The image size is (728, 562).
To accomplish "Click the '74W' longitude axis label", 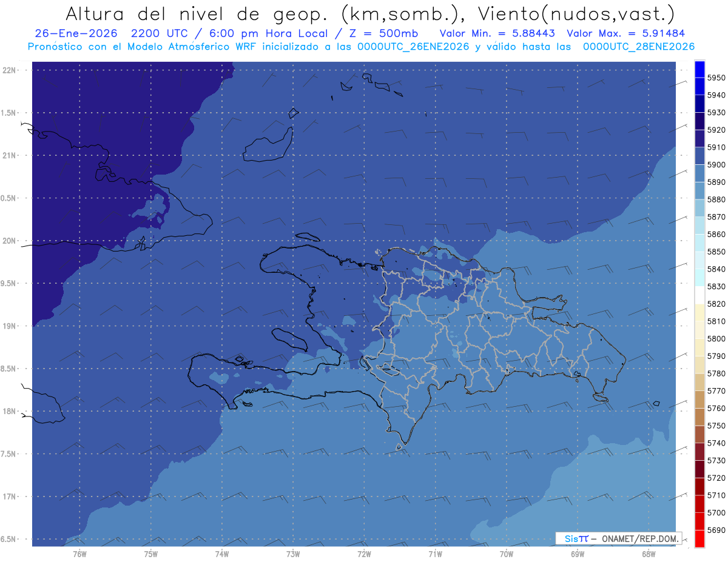I will tap(222, 554).
